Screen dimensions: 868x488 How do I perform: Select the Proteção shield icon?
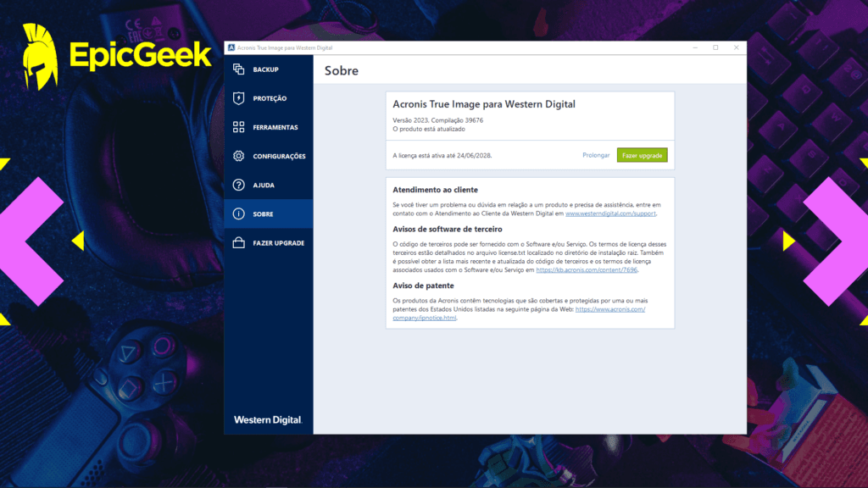pos(238,98)
